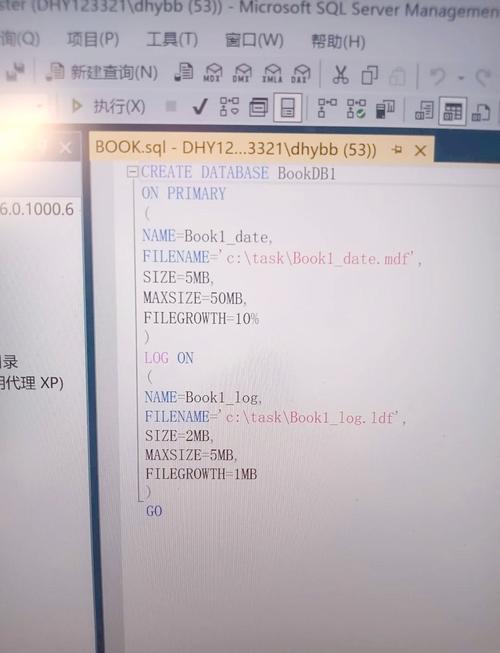Click the MAXSIZE=5MB line
This screenshot has height=653, width=500.
click(x=191, y=454)
